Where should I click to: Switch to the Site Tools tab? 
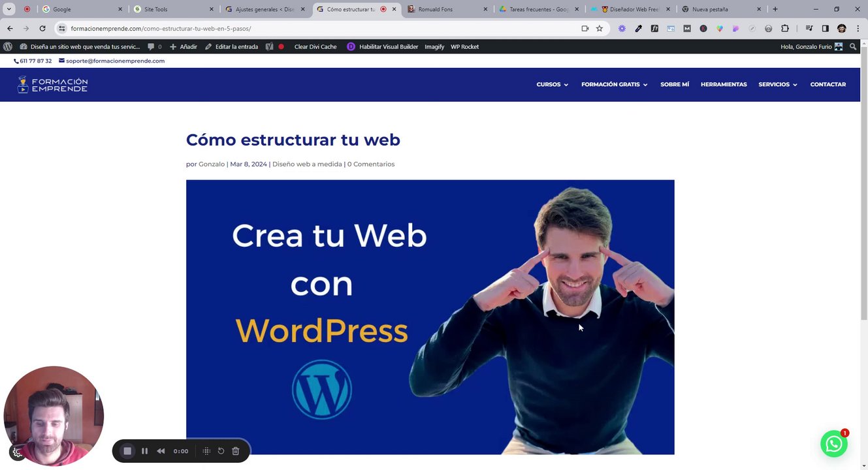[173, 9]
